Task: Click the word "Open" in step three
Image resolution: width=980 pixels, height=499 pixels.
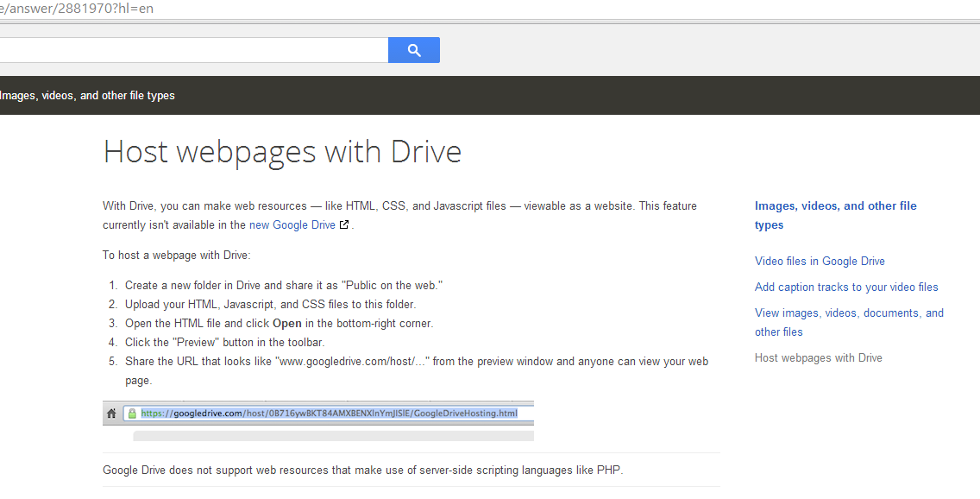Action: tap(289, 323)
